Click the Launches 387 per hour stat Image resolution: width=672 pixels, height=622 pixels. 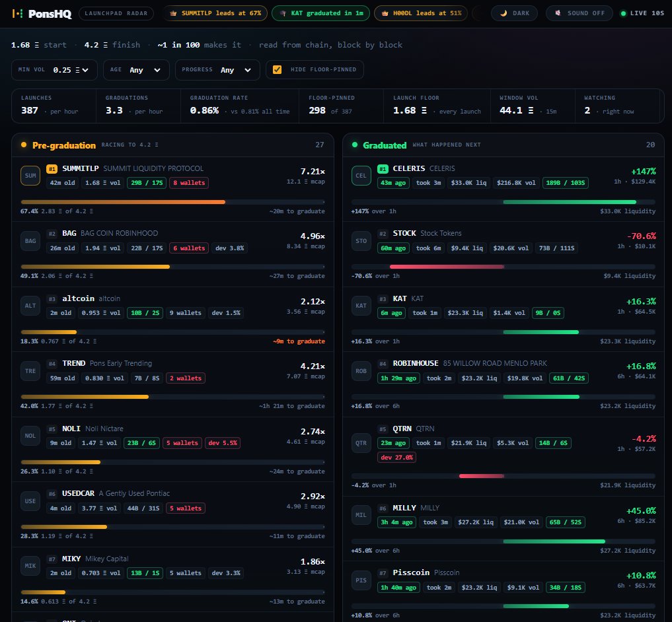(x=54, y=106)
